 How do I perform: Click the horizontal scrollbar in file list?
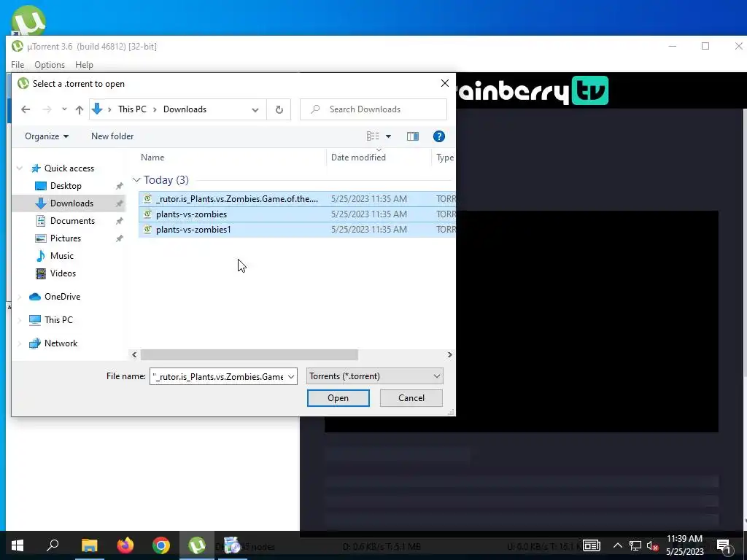click(249, 355)
